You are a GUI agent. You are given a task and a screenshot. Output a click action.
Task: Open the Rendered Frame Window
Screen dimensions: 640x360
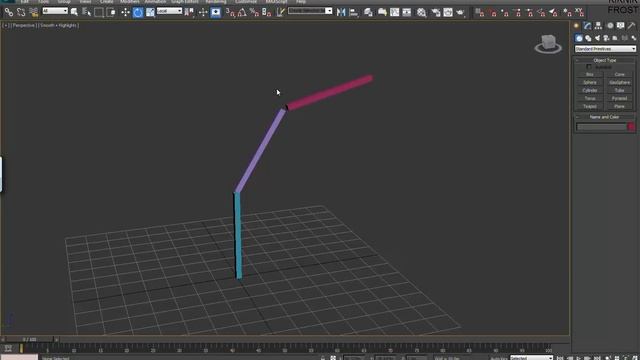448,12
